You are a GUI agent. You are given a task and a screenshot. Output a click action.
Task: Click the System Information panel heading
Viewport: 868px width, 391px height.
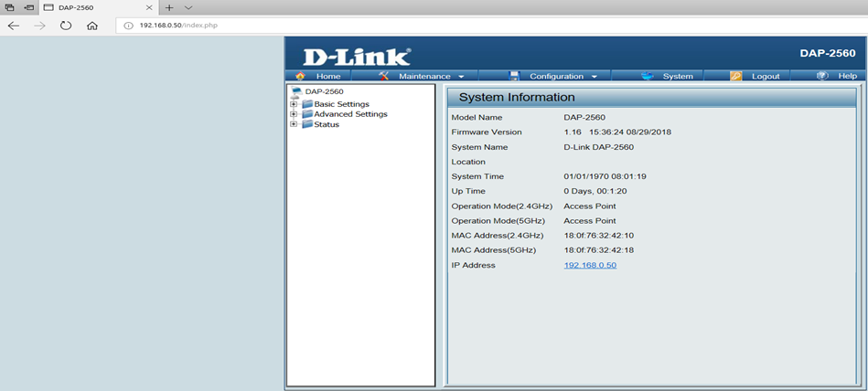pos(517,98)
